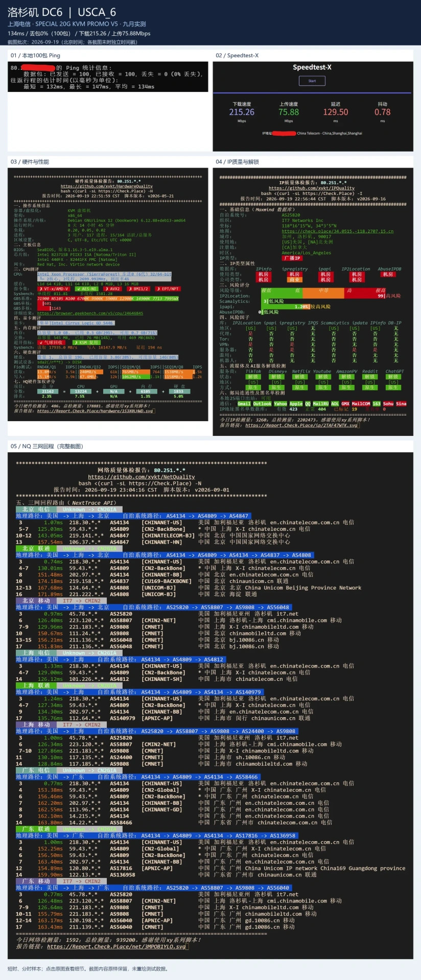Open the Report.Check.Place IP report link
Screen dimensions: 421x980
[301, 425]
